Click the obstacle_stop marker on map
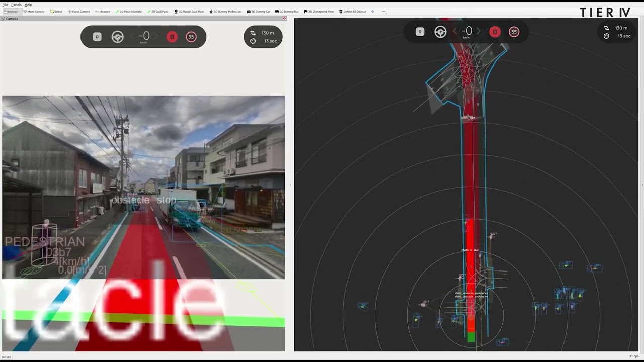This screenshot has height=362, width=644. pos(470,250)
